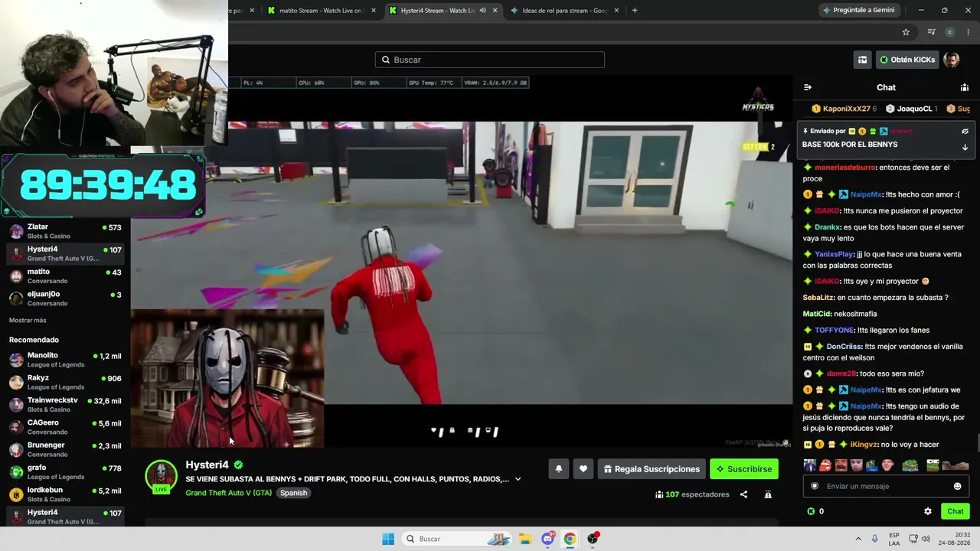This screenshot has width=980, height=551.
Task: Open Trainwreckstv recommended channel
Action: pyautogui.click(x=65, y=405)
